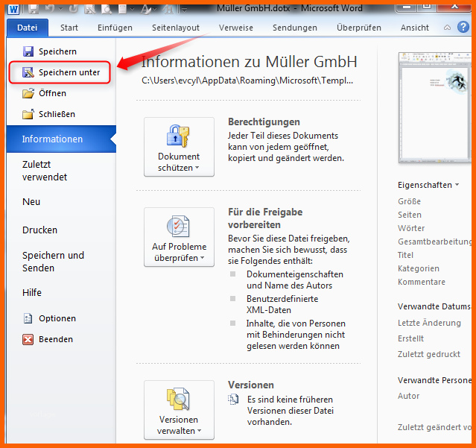The height and width of the screenshot is (448, 476).
Task: Show Zuletzt verwendet documents
Action: click(x=45, y=171)
